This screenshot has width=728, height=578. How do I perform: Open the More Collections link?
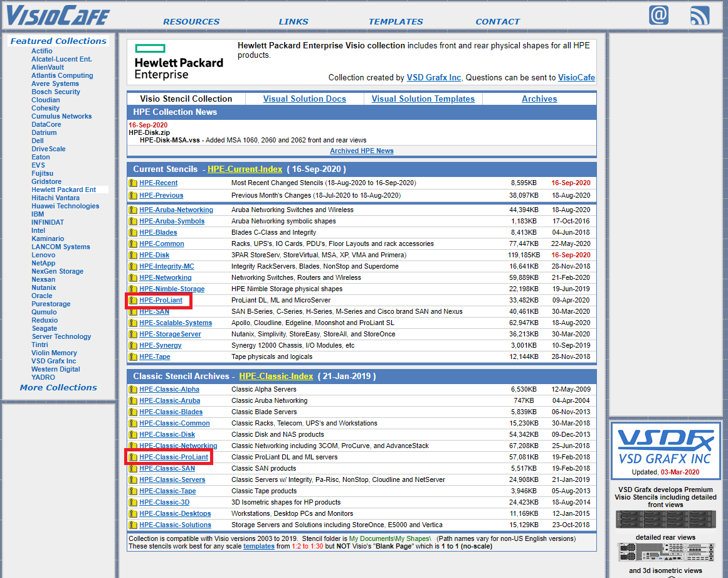[x=58, y=387]
